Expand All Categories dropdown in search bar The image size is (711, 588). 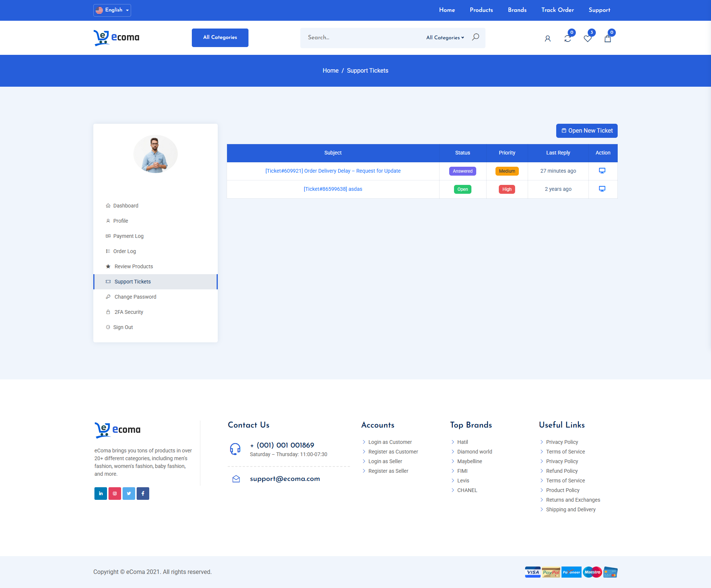tap(445, 38)
